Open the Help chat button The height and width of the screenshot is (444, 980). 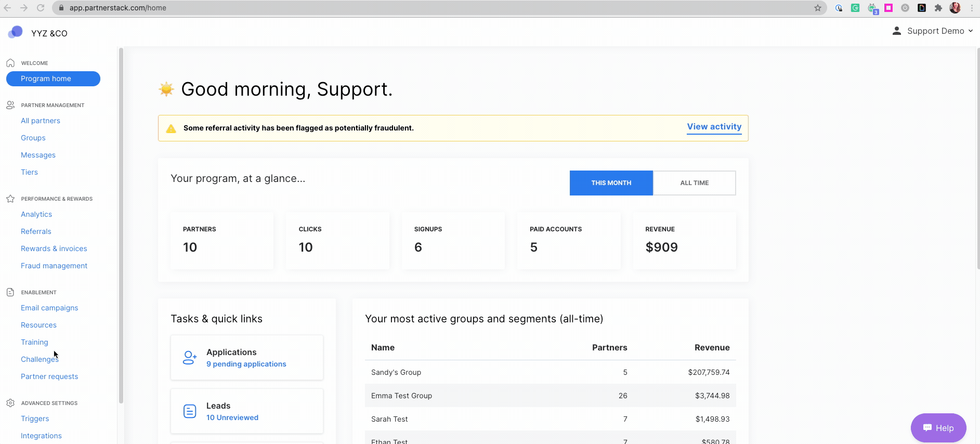pyautogui.click(x=938, y=428)
